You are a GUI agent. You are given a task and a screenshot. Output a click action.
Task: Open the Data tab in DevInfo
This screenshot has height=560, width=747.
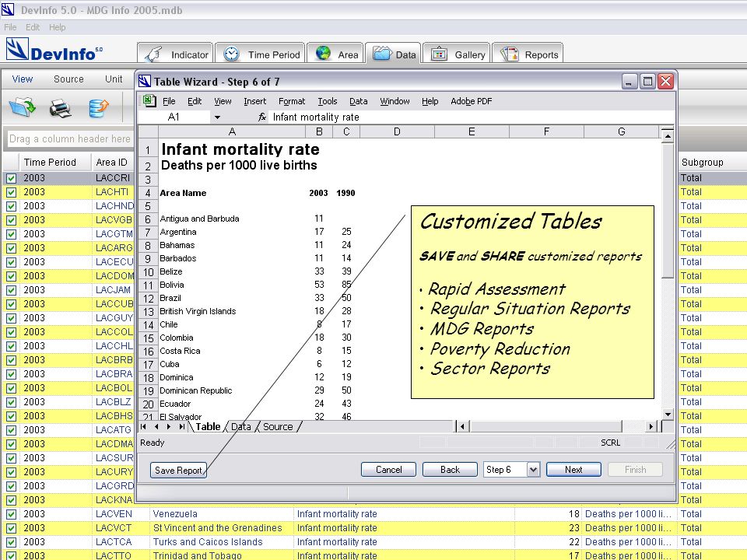(x=393, y=54)
